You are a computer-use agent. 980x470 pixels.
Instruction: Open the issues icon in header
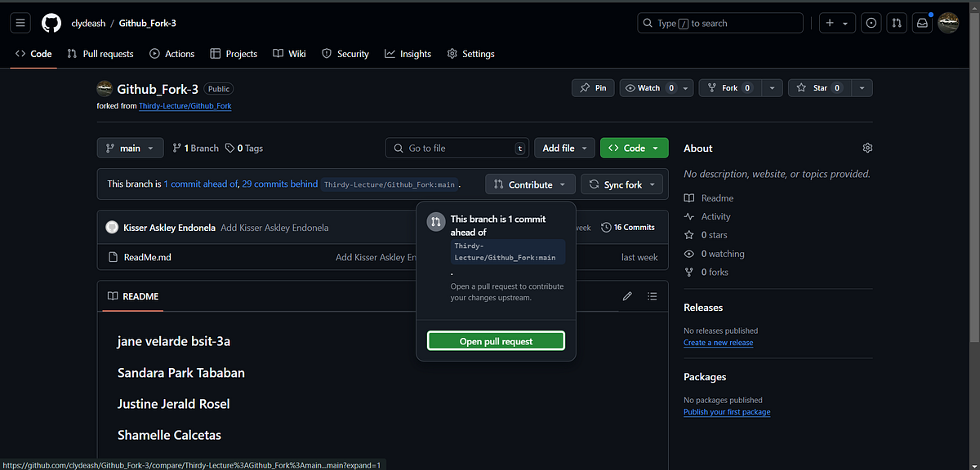point(871,23)
